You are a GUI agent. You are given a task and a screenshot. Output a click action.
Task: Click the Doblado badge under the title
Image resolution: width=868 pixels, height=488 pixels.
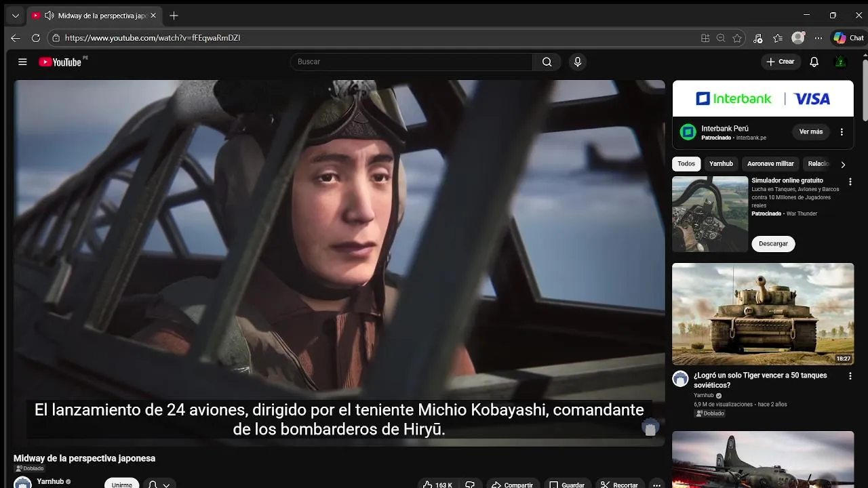coord(29,468)
